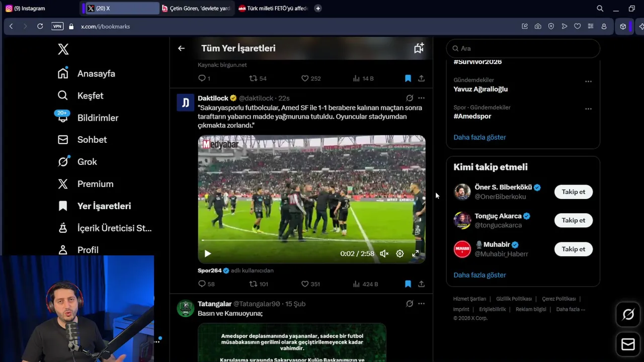The width and height of the screenshot is (644, 362).
Task: Enter video fullscreen mode
Action: [x=416, y=254]
